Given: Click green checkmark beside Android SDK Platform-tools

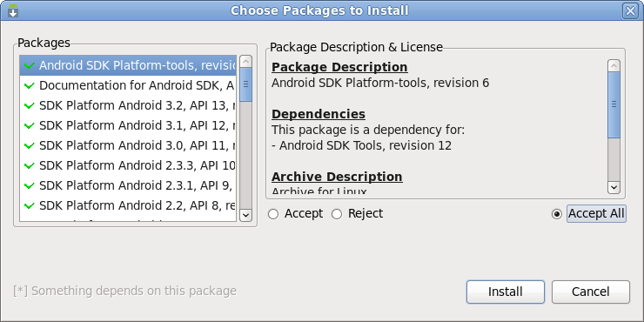Looking at the screenshot, I should [x=30, y=66].
